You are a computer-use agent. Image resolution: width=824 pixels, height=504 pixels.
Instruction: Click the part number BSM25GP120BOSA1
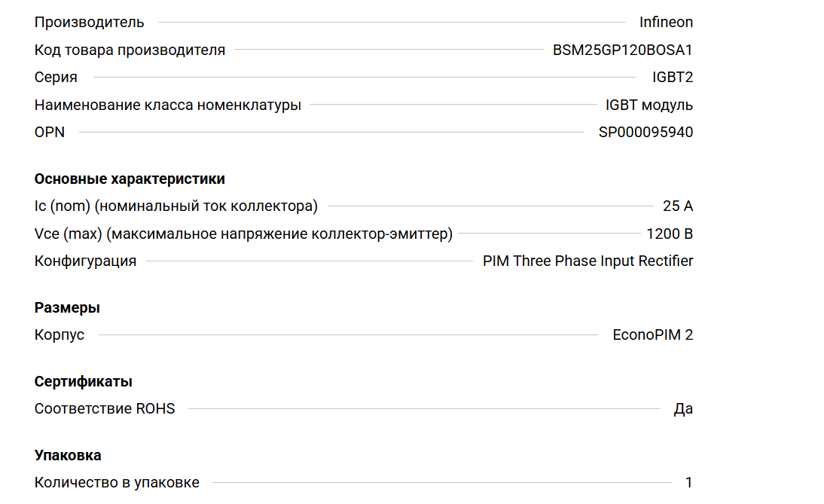pyautogui.click(x=622, y=50)
